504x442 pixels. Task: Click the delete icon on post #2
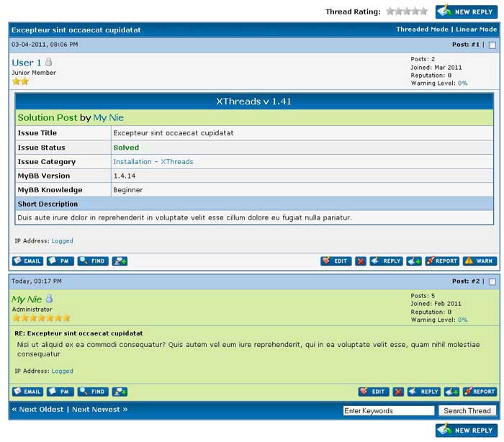point(398,392)
